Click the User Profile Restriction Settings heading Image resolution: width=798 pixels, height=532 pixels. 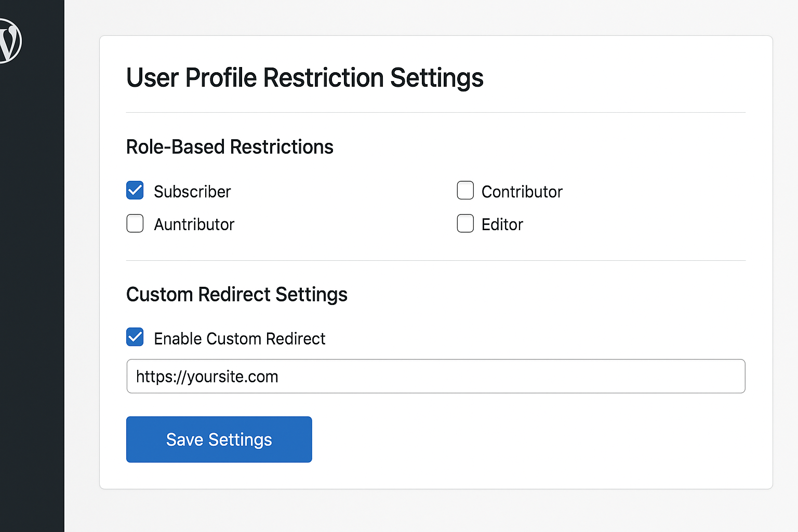pyautogui.click(x=304, y=78)
